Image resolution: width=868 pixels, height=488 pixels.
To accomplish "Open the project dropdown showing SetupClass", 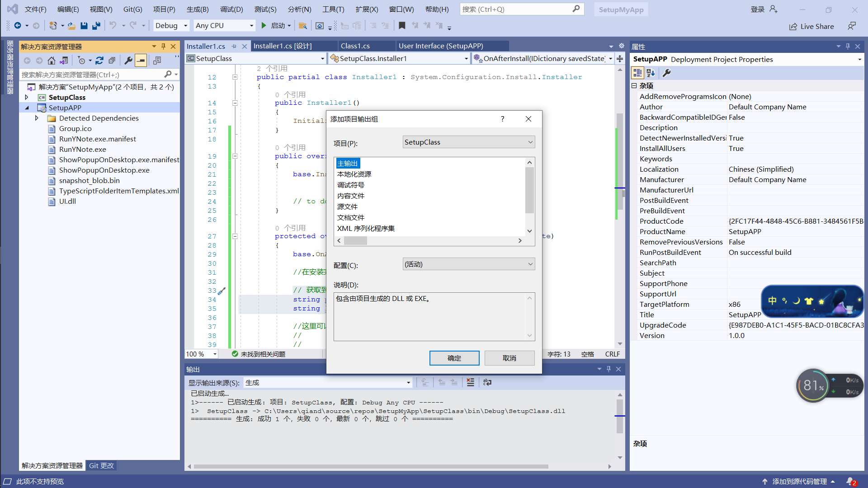I will click(x=468, y=142).
